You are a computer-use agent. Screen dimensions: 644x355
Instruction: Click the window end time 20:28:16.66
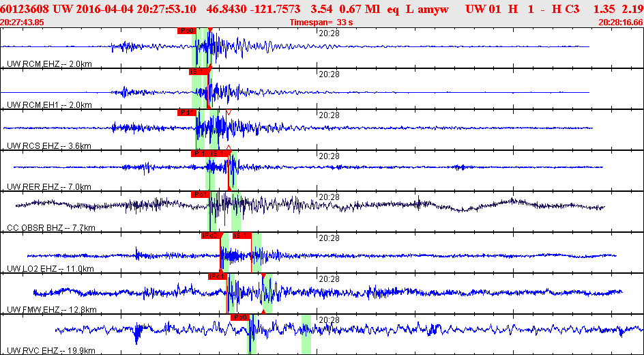(x=621, y=22)
